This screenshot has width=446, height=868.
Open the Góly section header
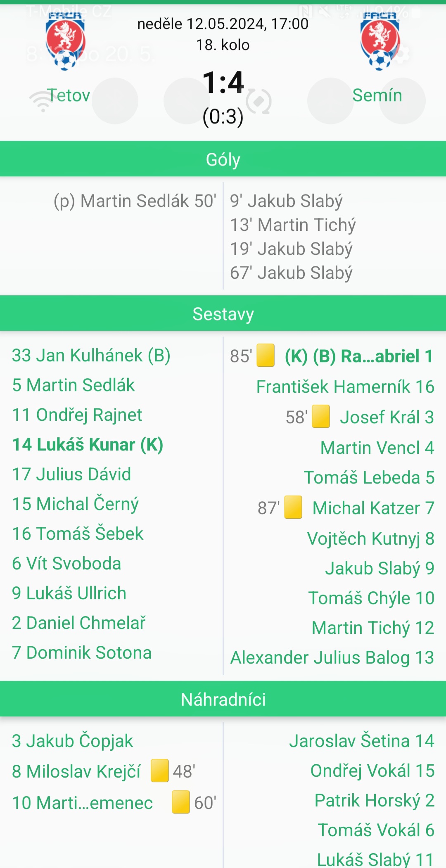[x=223, y=159]
